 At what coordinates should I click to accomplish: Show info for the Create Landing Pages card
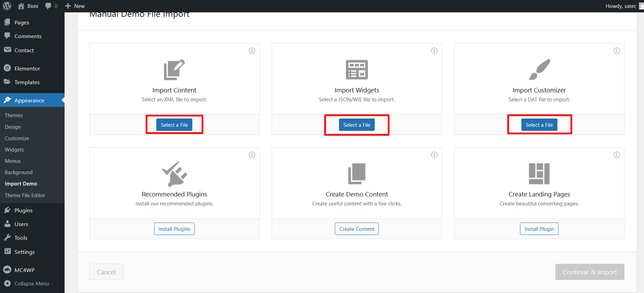coord(617,155)
